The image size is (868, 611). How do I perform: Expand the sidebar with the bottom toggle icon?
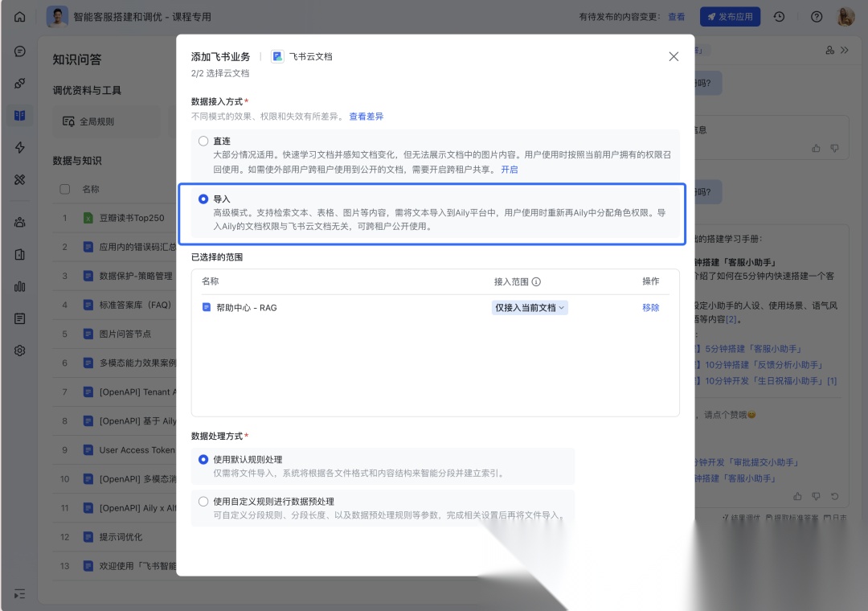click(x=20, y=594)
